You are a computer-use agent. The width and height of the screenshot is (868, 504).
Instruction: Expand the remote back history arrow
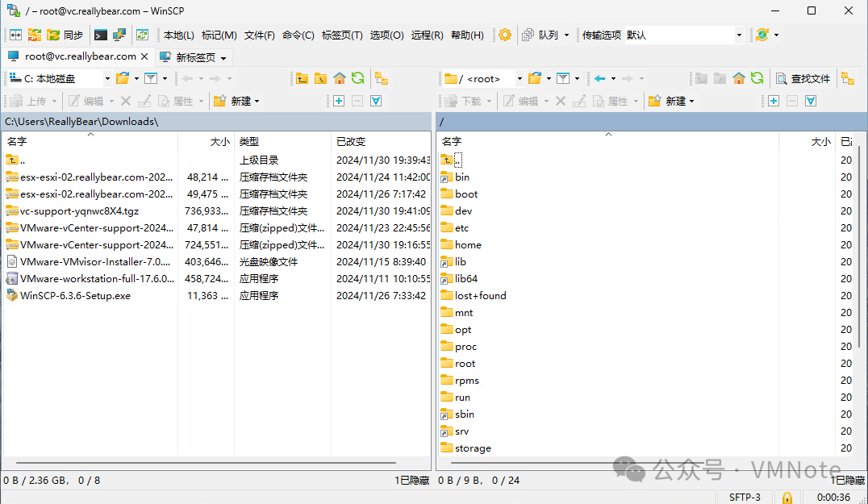coord(613,78)
